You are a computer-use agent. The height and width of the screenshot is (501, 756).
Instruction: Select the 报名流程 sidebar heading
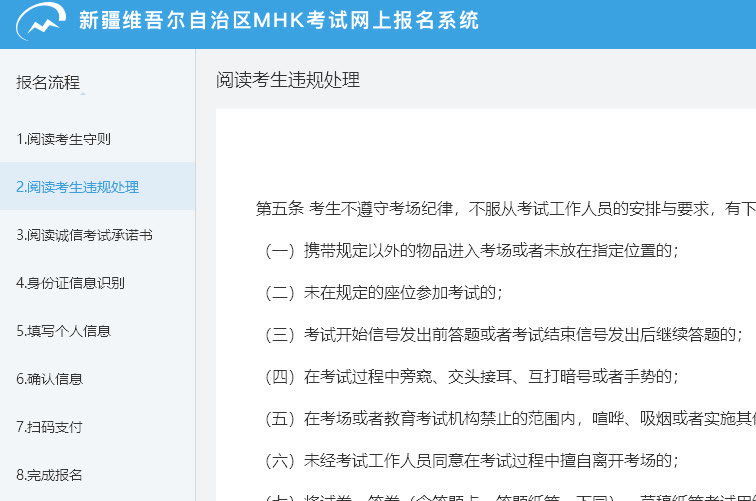tap(48, 83)
